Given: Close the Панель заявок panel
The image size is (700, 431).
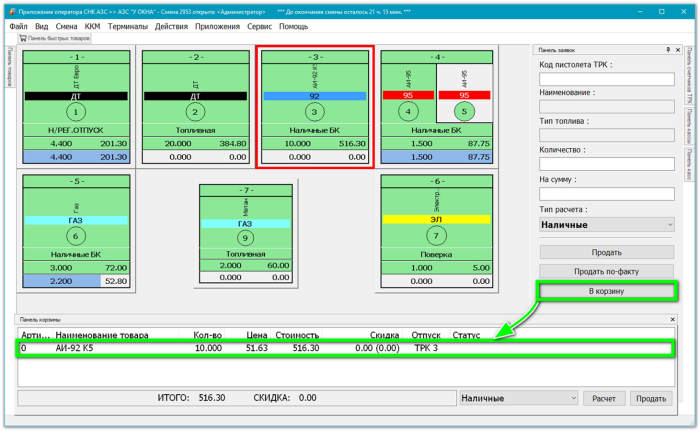Looking at the screenshot, I should pyautogui.click(x=678, y=50).
